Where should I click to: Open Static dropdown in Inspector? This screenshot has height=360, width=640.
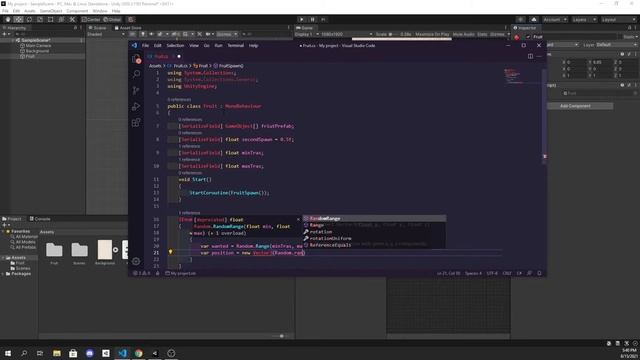click(x=631, y=37)
